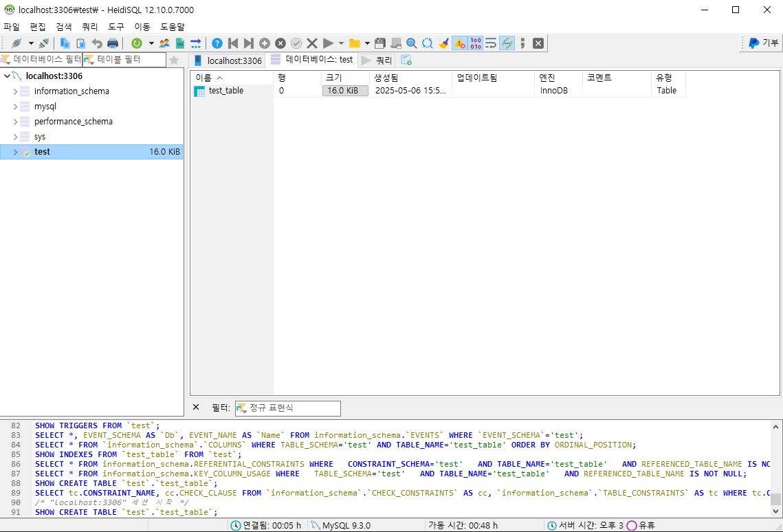
Task: Click the undo arrow icon
Action: point(97,43)
